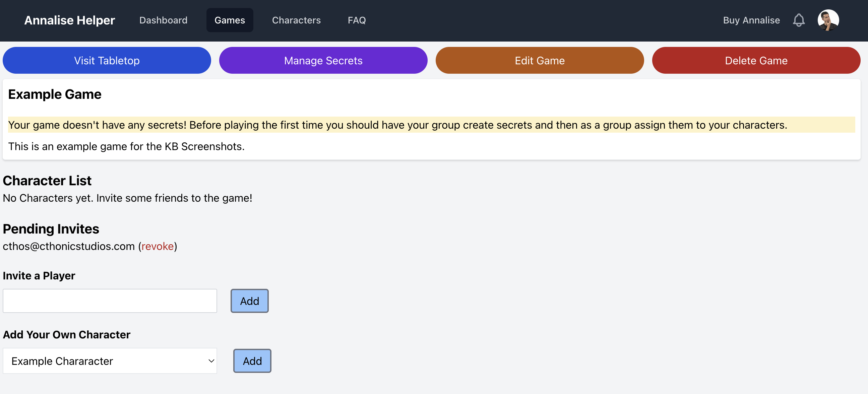The image size is (868, 394).
Task: Select the Games nav tab
Action: pos(230,20)
